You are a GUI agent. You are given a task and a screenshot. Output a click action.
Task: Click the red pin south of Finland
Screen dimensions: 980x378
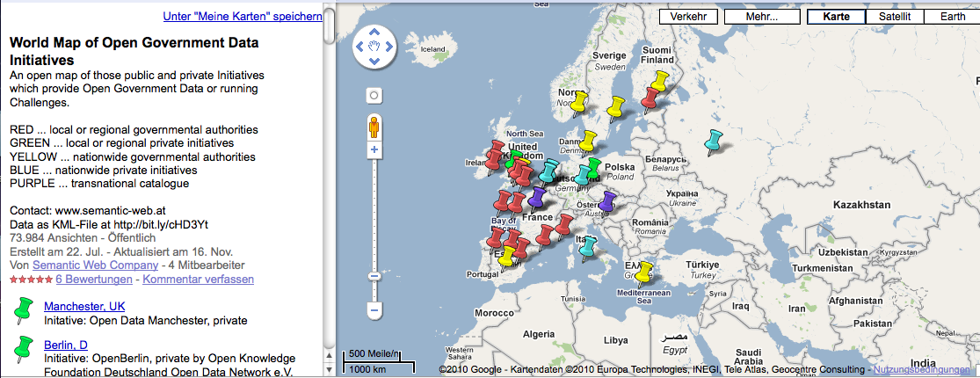click(650, 98)
